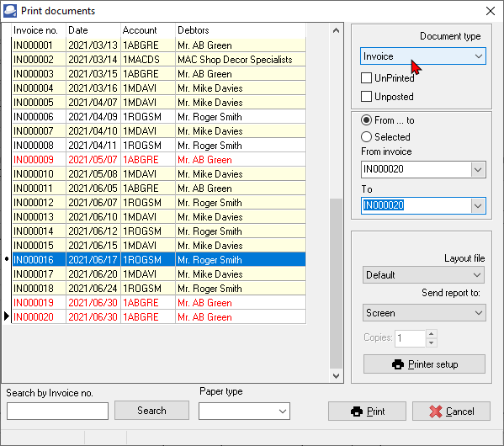Increase Copies with the up spinner arrow

(x=432, y=334)
